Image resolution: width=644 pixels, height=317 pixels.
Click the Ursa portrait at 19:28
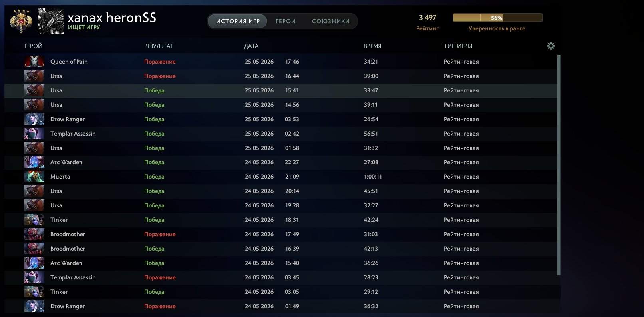click(x=34, y=205)
